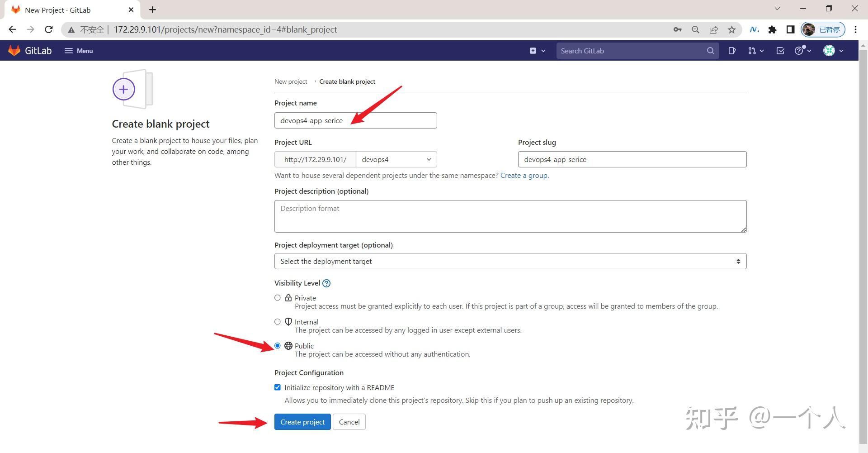Toggle the browser side panel icon
Screen dimensions: 868x453
pos(790,29)
